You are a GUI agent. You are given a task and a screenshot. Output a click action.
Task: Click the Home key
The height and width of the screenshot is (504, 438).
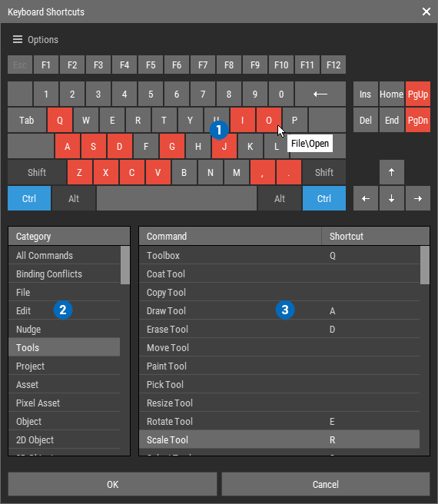391,94
